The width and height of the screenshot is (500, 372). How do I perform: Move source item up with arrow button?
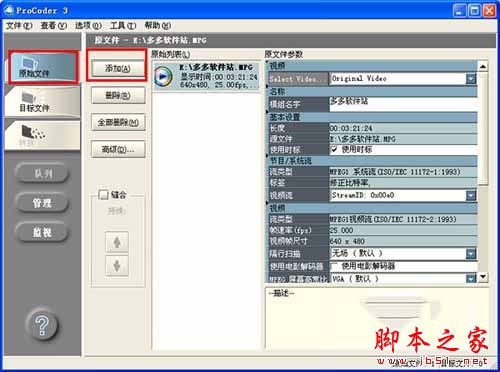(117, 242)
